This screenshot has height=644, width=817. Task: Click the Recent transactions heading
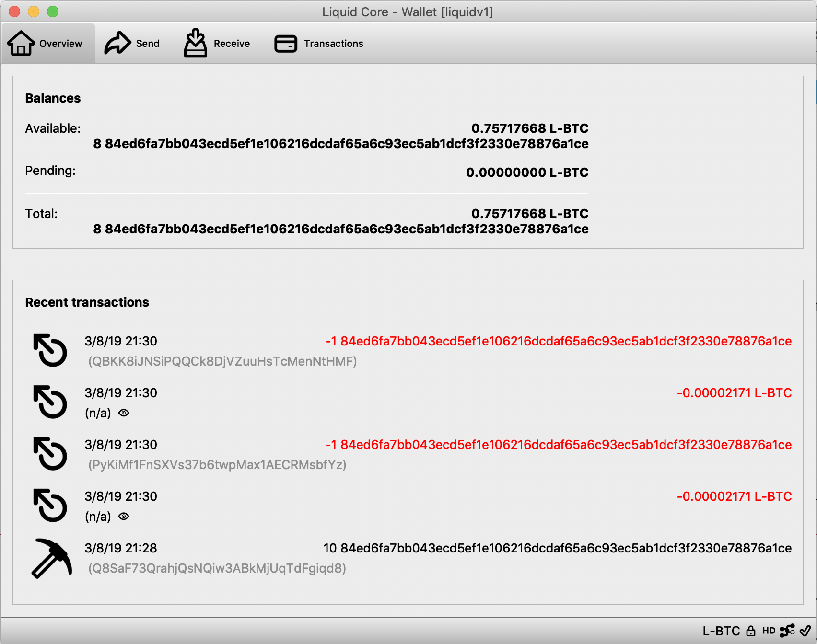(x=87, y=302)
